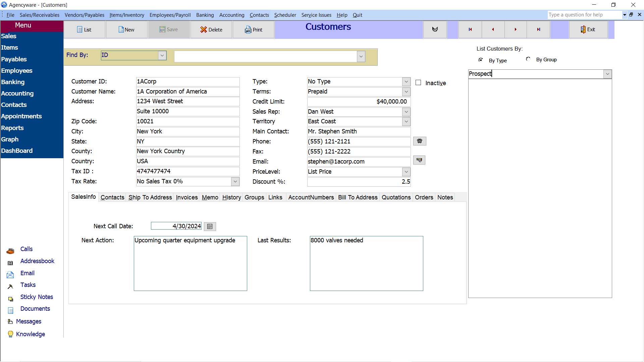
Task: Jump to last customer record
Action: [538, 29]
